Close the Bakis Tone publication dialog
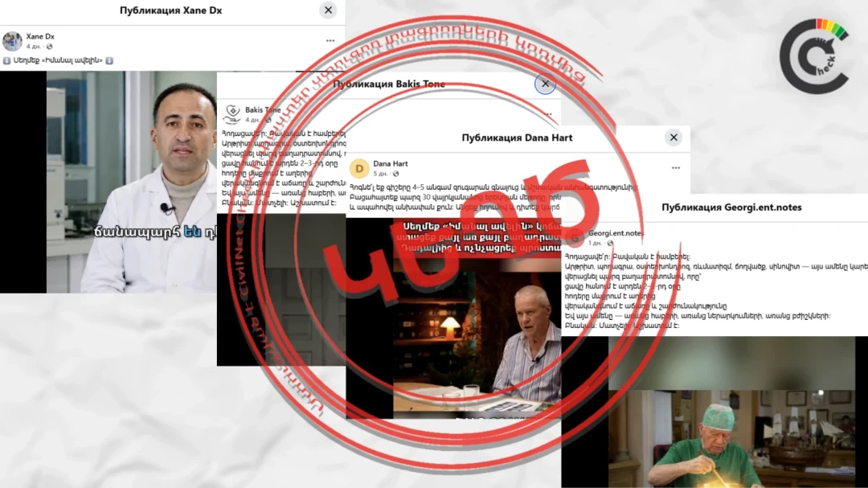 545,84
